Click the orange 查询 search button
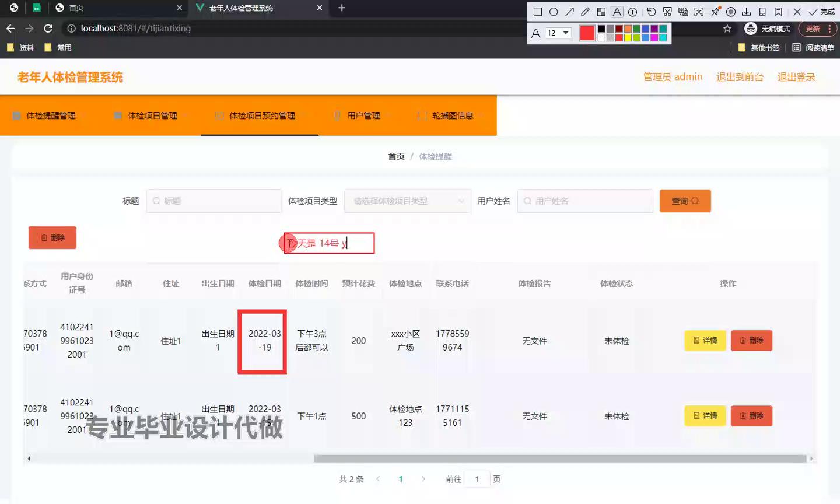The width and height of the screenshot is (840, 504). click(x=685, y=201)
